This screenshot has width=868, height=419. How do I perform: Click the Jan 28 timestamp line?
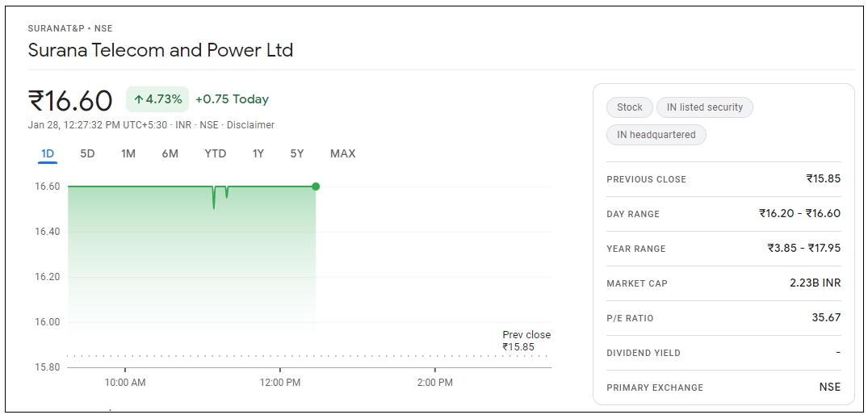tap(151, 125)
